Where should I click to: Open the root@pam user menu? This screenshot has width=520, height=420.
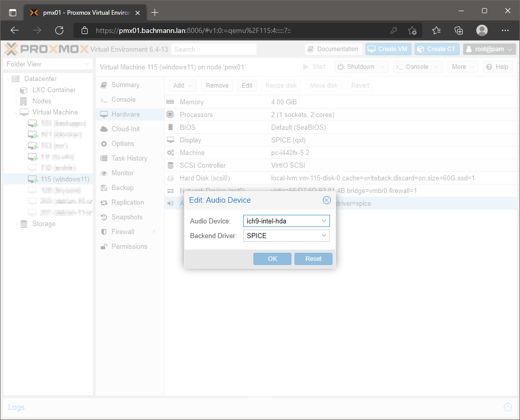490,49
